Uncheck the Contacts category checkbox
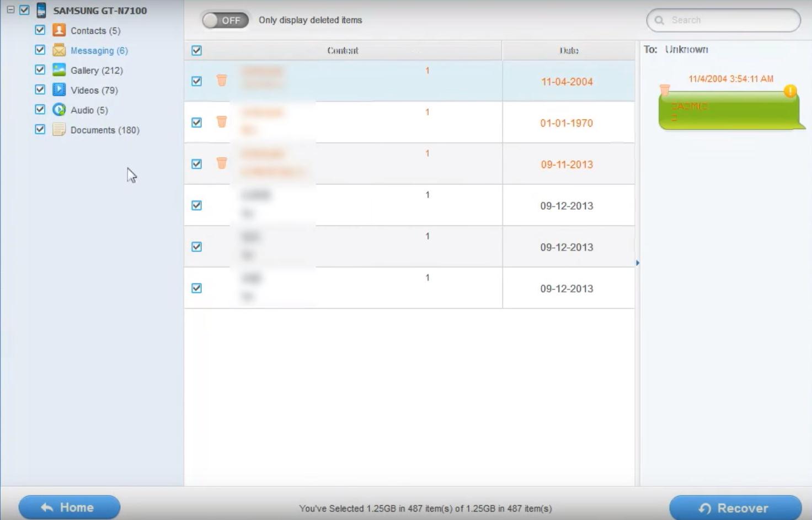Image resolution: width=812 pixels, height=520 pixels. pyautogui.click(x=40, y=30)
